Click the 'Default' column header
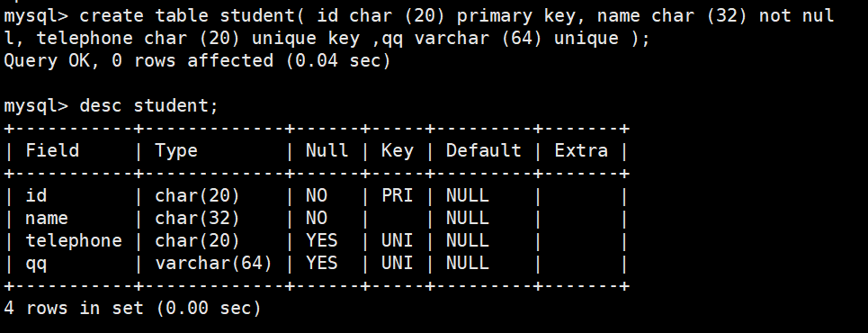868x333 pixels. 483,150
